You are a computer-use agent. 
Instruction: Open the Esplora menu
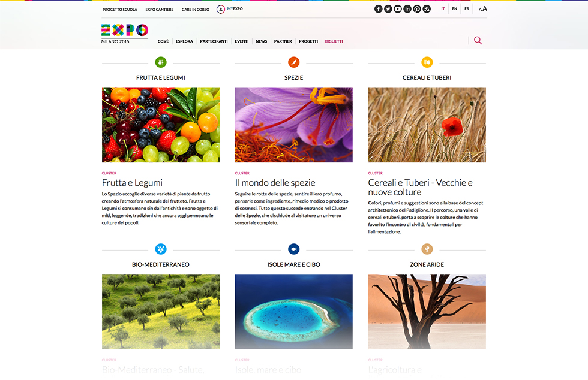184,41
